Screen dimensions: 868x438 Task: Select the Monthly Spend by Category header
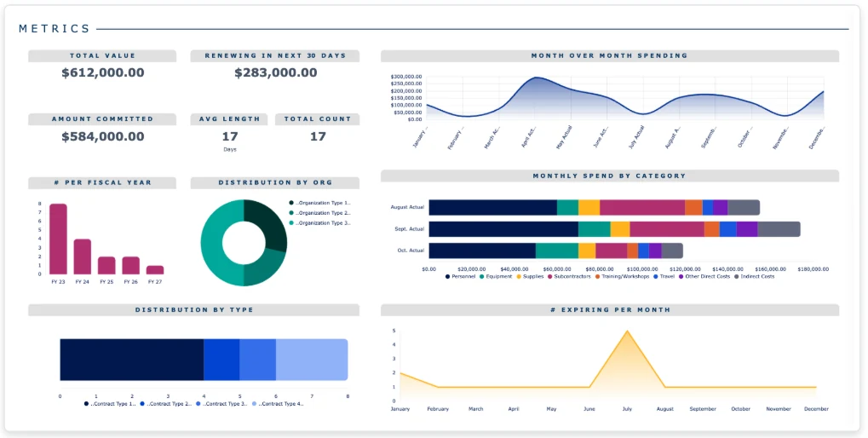610,176
